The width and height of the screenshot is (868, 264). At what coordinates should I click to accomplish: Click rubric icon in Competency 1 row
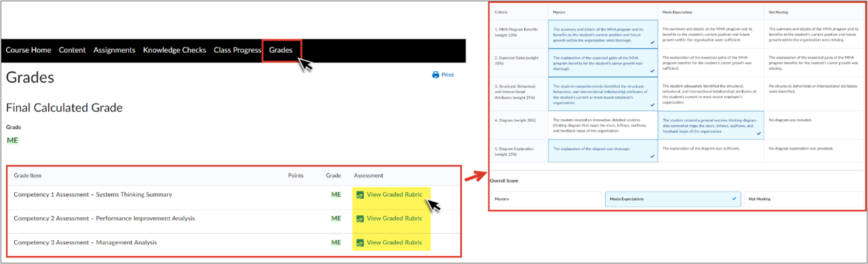(360, 194)
